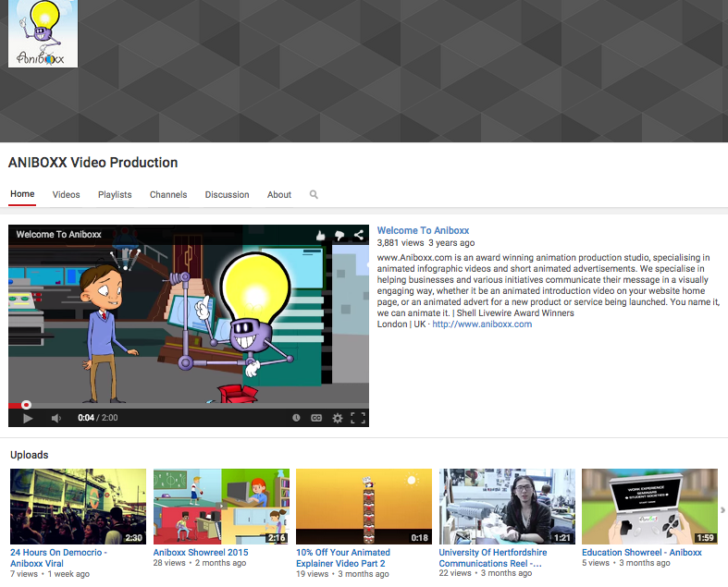Enter fullscreen mode in player
The width and height of the screenshot is (728, 587).
[358, 418]
